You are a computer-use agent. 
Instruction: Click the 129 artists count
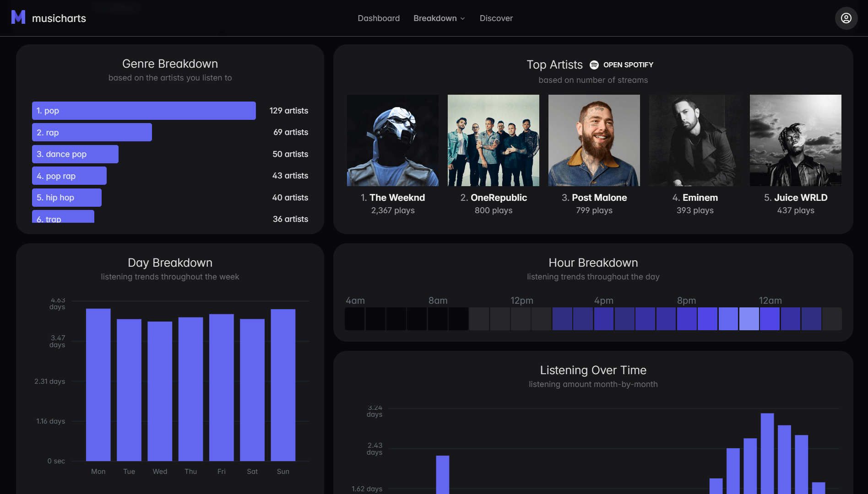(x=288, y=111)
